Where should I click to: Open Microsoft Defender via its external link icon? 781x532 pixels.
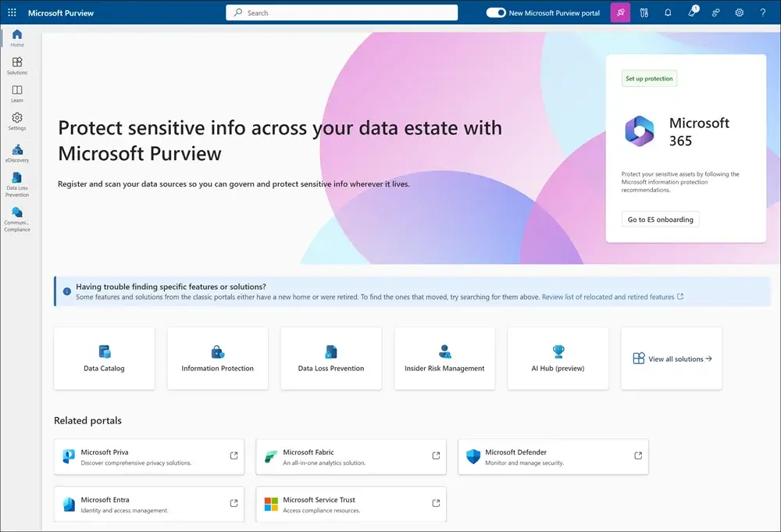(x=639, y=456)
